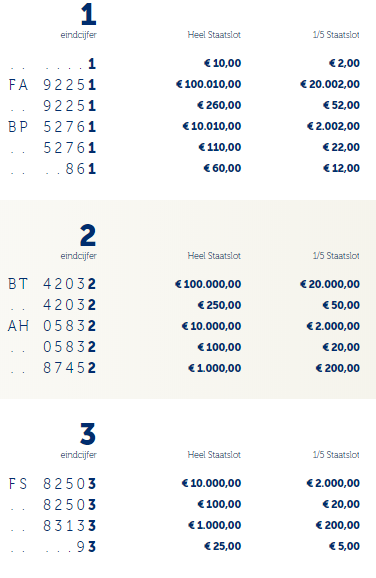
Task: Select lottery number BT 42032
Action: pos(52,284)
